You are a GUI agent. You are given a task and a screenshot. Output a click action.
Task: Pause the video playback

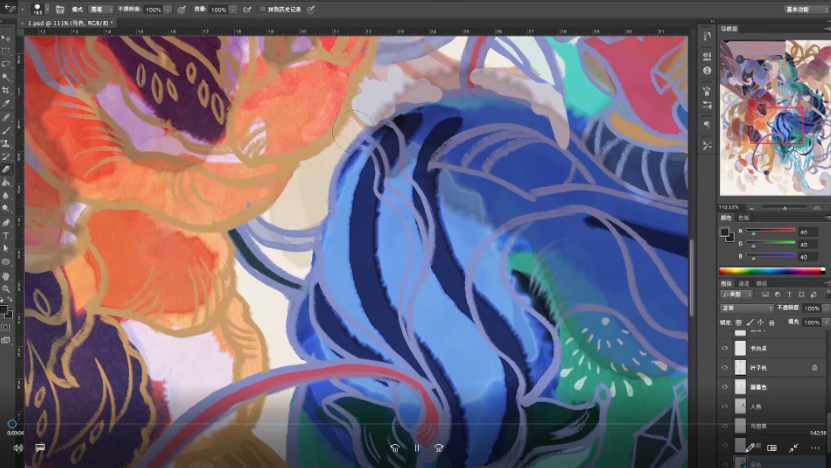pyautogui.click(x=417, y=448)
